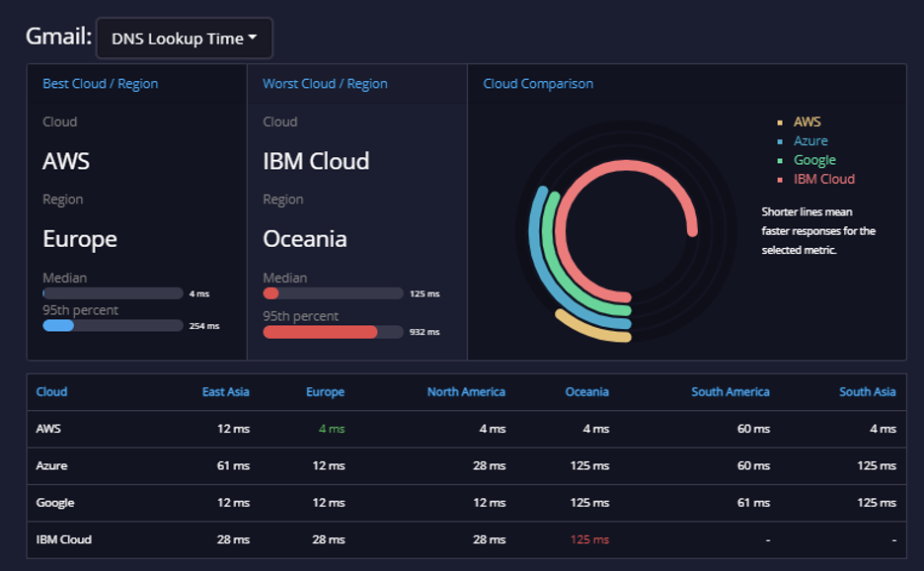Image resolution: width=924 pixels, height=571 pixels.
Task: Click the Cloud Comparison heading
Action: pos(538,84)
